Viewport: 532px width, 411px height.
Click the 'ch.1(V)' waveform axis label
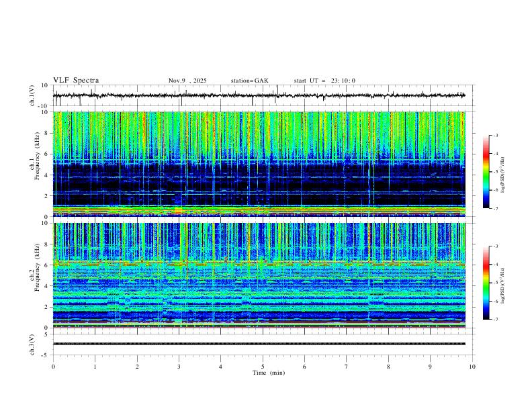pyautogui.click(x=32, y=95)
